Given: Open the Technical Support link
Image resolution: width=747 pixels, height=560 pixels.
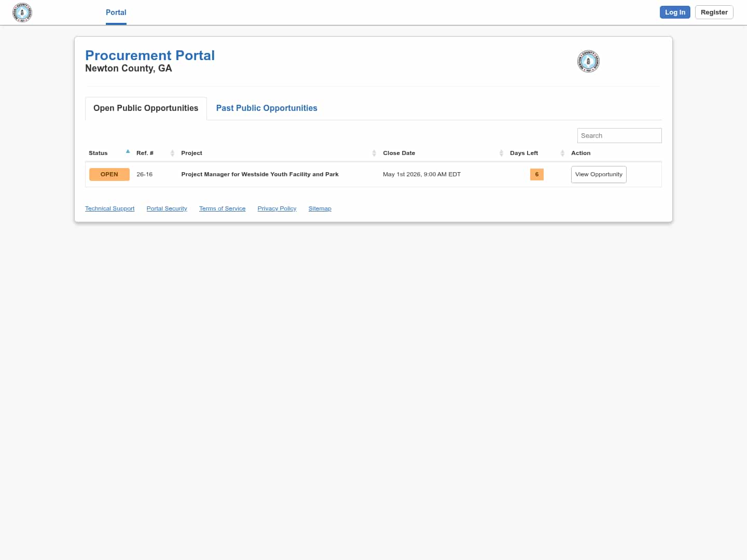Looking at the screenshot, I should [109, 208].
